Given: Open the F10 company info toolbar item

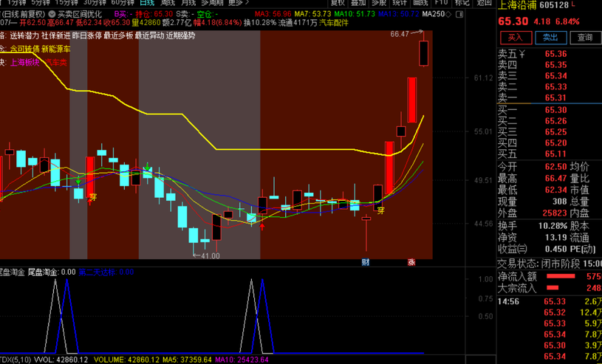Looking at the screenshot, I should click(x=442, y=3).
